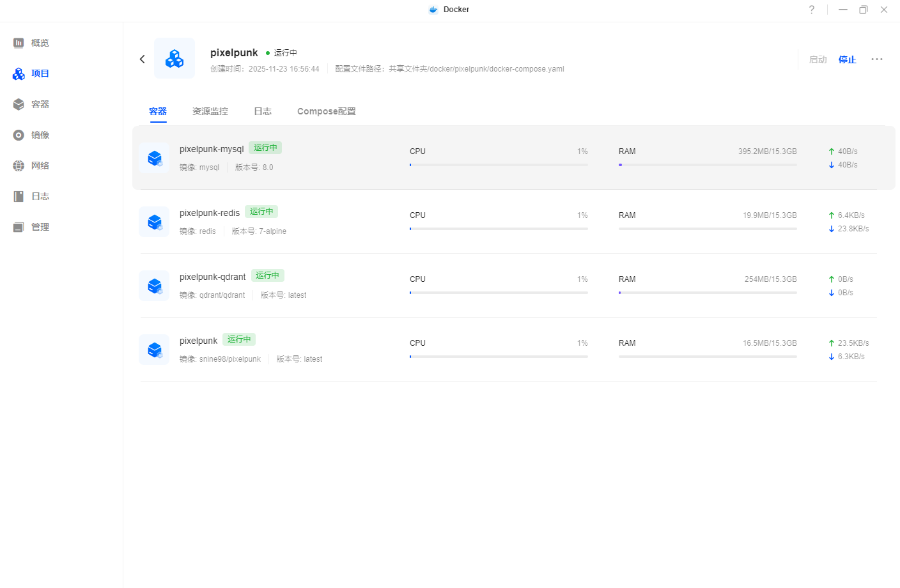This screenshot has width=900, height=588.
Task: Go back with the left arrow icon
Action: (143, 59)
